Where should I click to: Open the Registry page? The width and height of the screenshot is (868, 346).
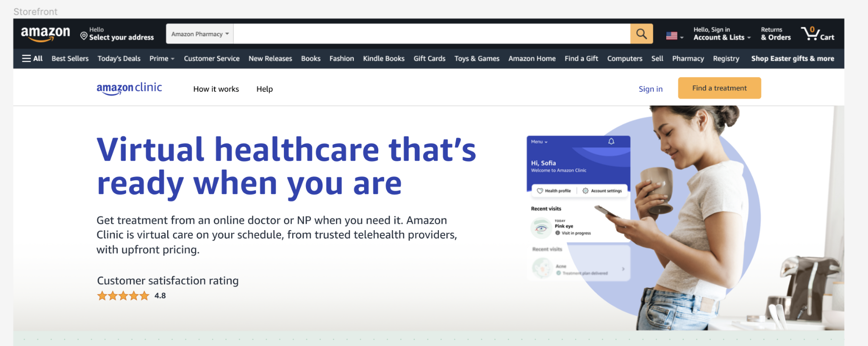click(x=726, y=59)
